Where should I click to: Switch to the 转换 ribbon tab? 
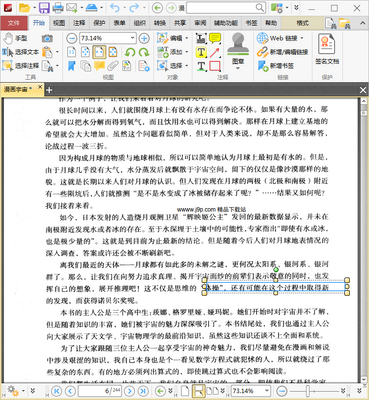[160, 23]
